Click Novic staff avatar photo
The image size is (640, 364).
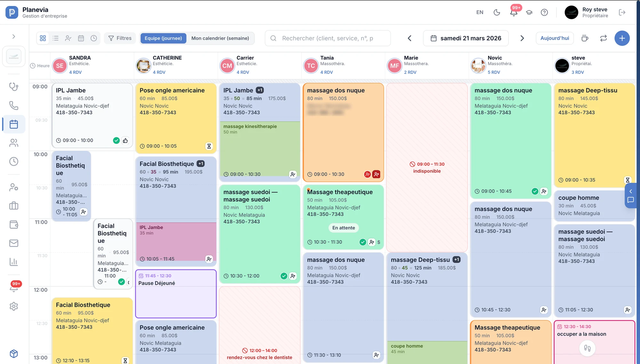[x=478, y=66]
